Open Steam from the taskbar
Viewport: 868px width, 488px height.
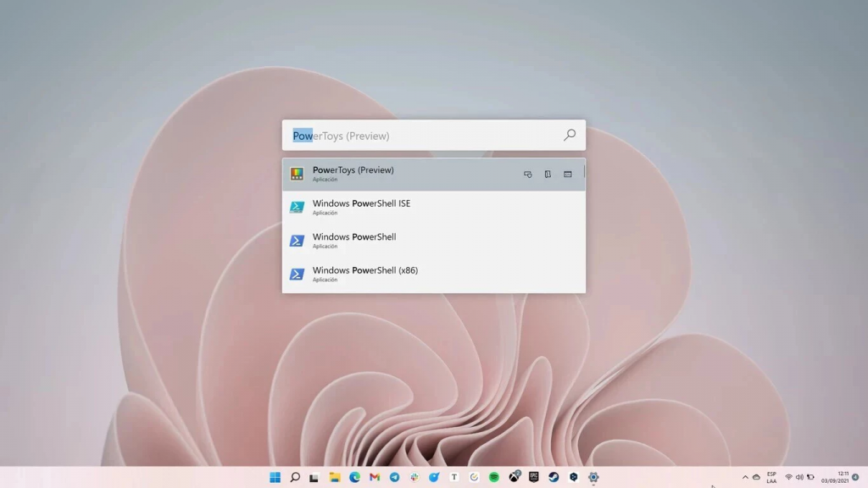point(554,477)
